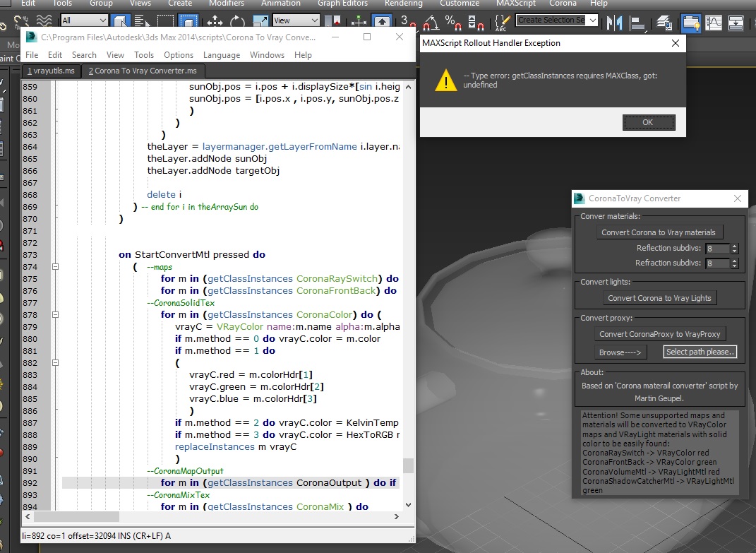
Task: Close the MAXScript Rollout Handler Exception dialog
Action: [676, 43]
